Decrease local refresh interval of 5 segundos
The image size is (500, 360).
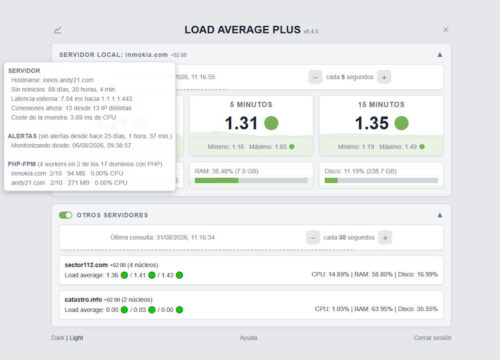(x=315, y=77)
